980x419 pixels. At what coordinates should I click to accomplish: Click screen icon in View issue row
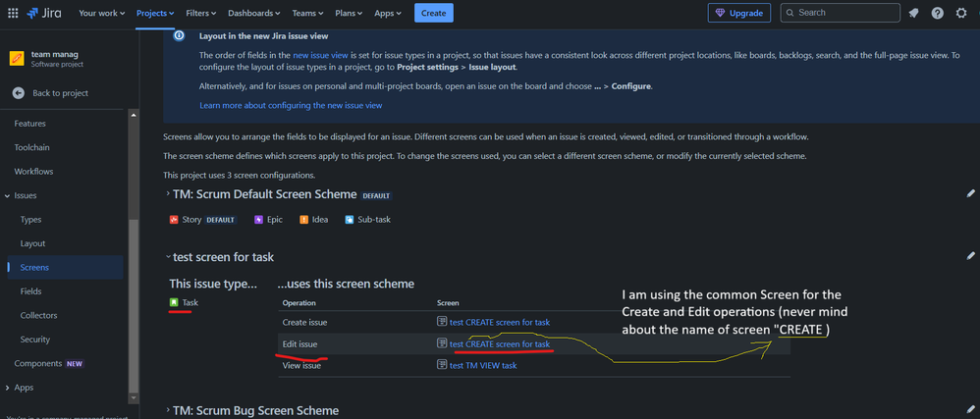click(442, 365)
